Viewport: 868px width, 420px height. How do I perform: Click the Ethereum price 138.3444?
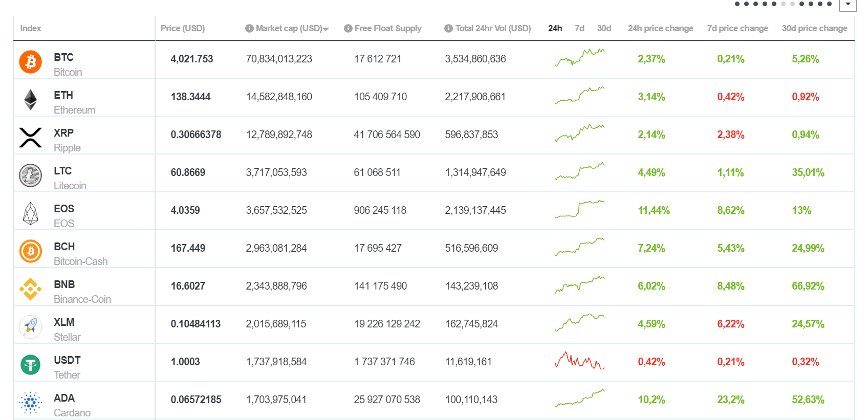click(190, 97)
